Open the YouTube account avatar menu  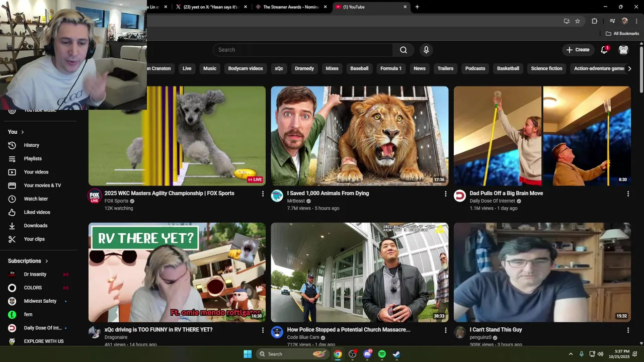point(623,50)
